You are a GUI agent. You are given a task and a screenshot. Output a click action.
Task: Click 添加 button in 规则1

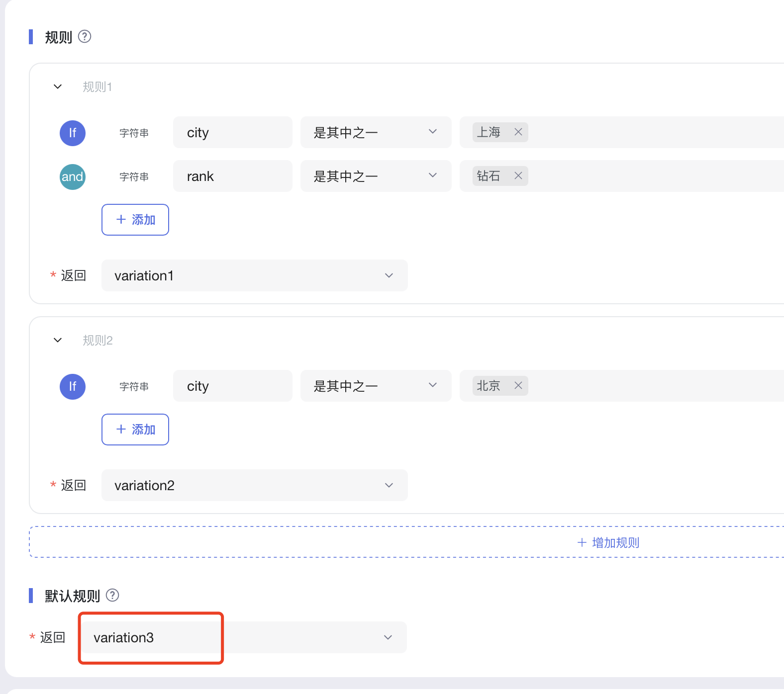[x=135, y=220]
